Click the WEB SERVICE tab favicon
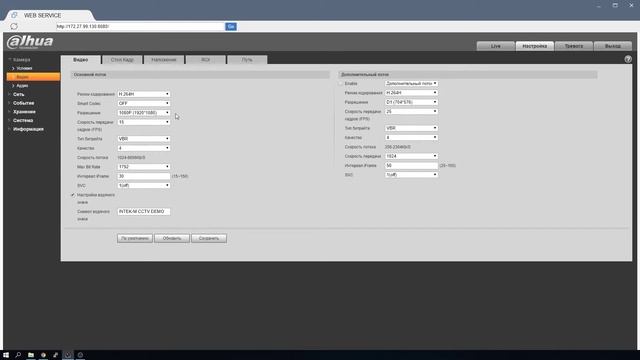Screen dimensions: 640x360 coord(15,15)
